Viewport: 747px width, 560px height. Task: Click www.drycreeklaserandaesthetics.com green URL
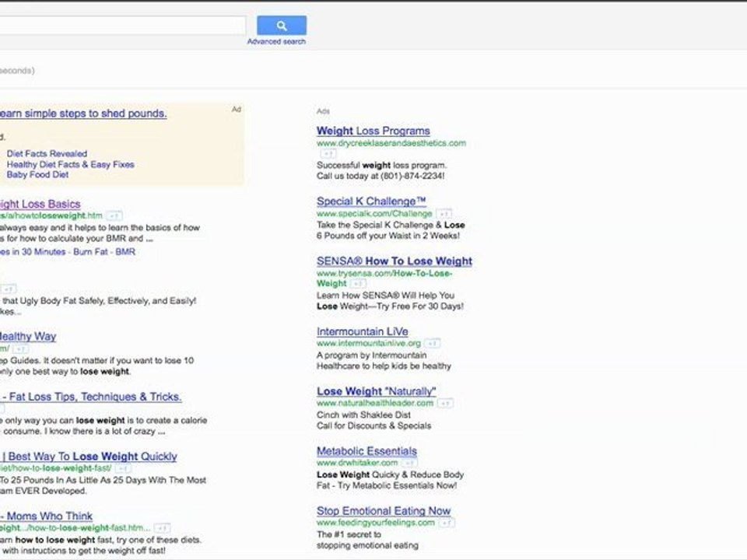click(391, 143)
